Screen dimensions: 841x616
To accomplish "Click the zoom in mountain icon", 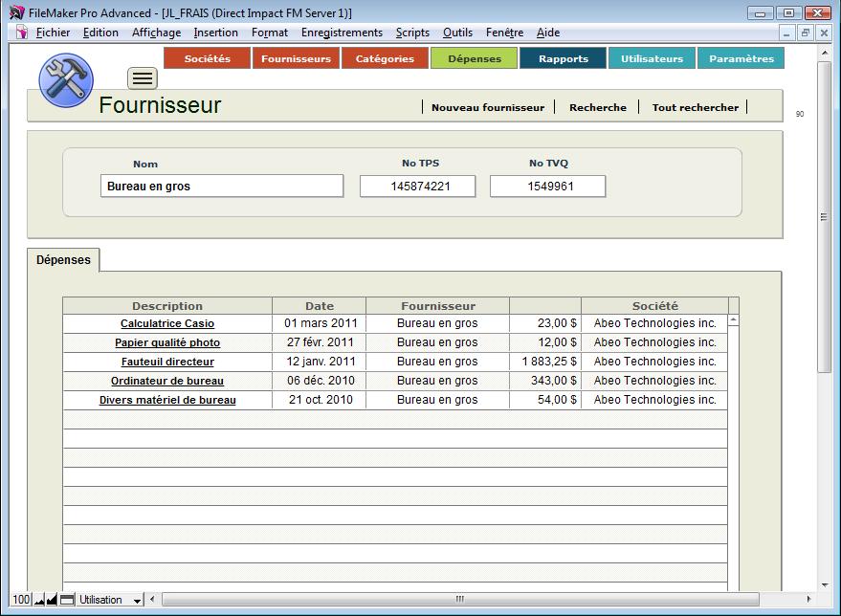I will click(52, 600).
